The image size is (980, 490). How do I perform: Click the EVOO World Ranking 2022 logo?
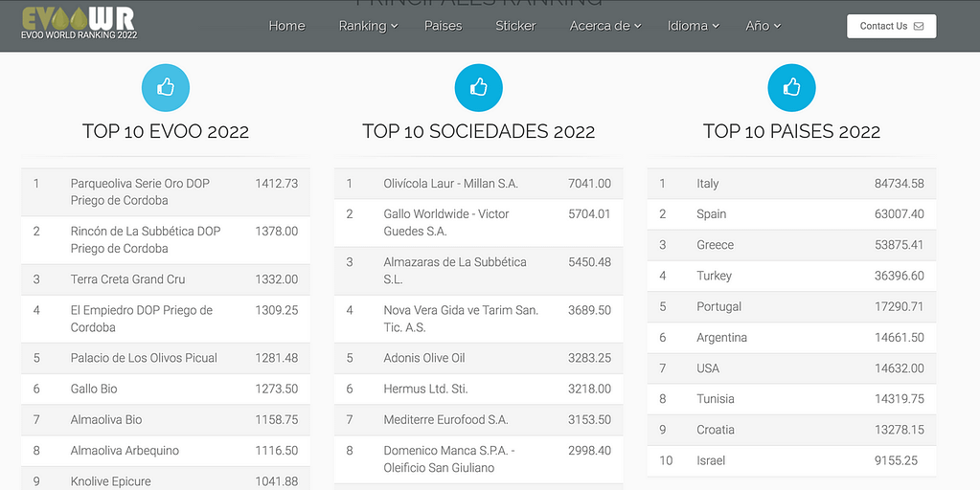(79, 22)
